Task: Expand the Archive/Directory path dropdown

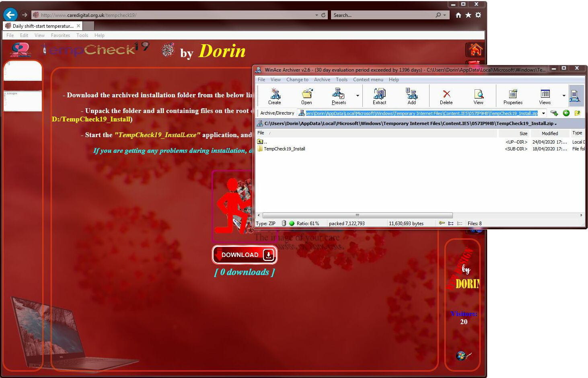Action: tap(543, 113)
